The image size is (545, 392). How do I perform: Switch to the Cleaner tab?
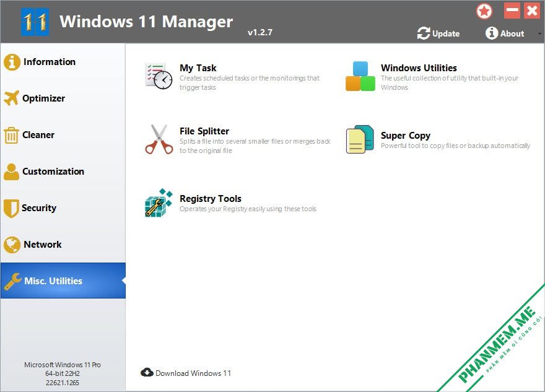63,135
